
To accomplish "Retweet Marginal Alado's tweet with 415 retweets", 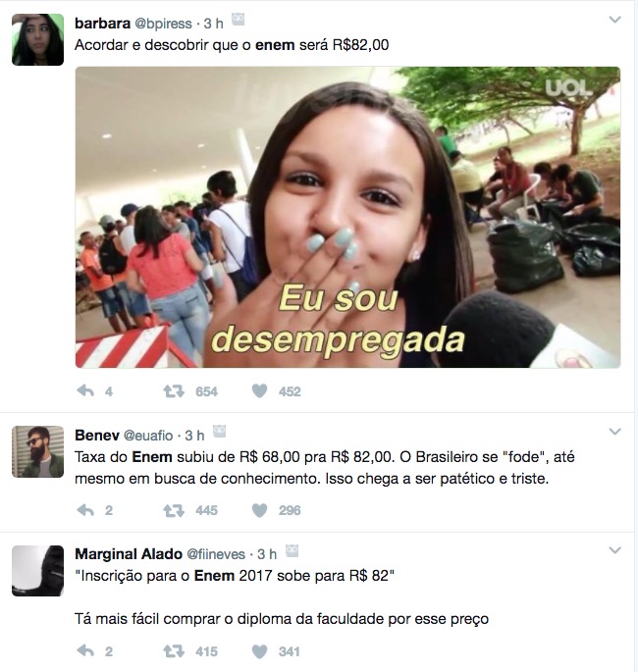I will click(174, 651).
